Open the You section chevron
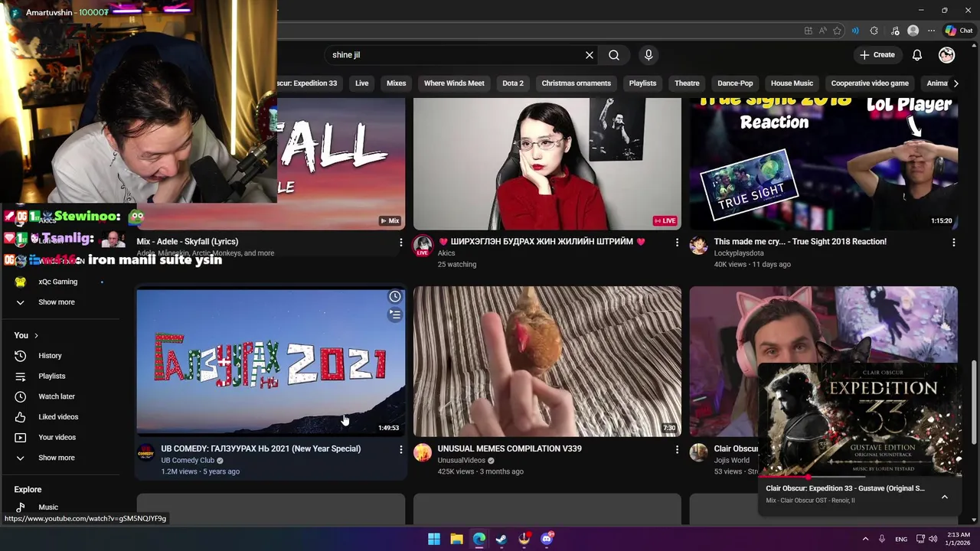 point(36,335)
